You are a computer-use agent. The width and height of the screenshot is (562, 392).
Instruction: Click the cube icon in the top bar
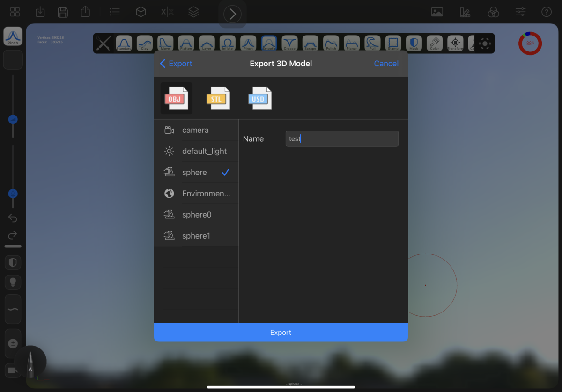click(141, 12)
